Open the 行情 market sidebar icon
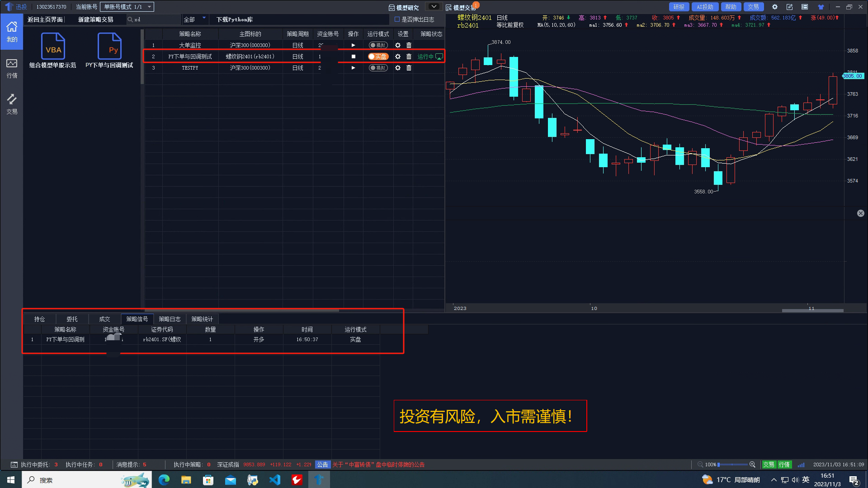Screen dimensions: 868x488 pyautogui.click(x=12, y=68)
